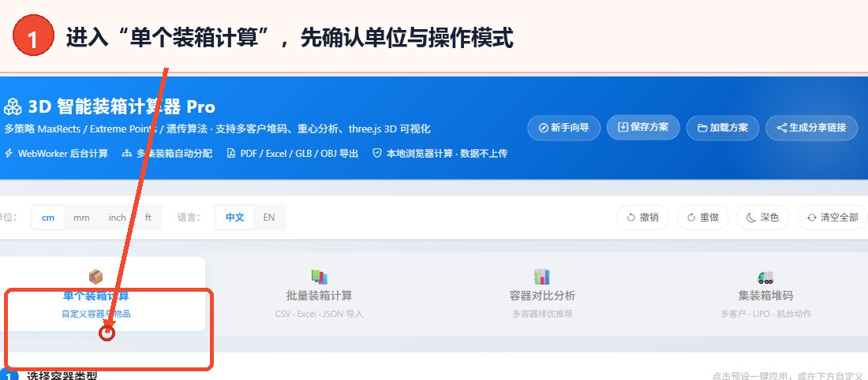Switch language to 中文

click(x=234, y=218)
